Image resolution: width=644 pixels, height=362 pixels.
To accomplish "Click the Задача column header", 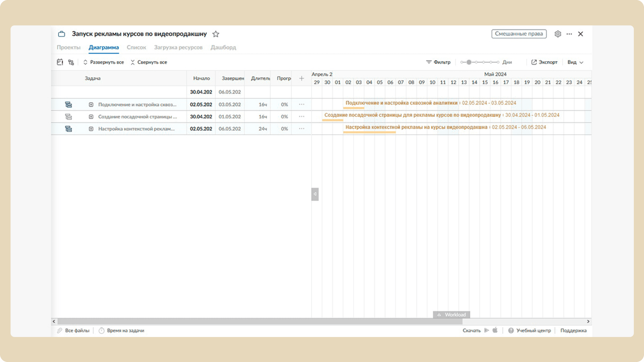I will 92,78.
